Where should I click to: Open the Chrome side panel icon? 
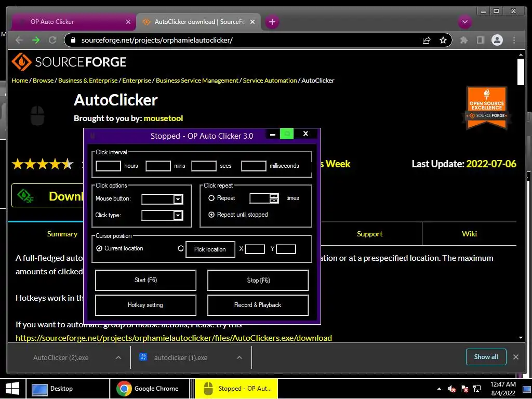click(x=480, y=40)
